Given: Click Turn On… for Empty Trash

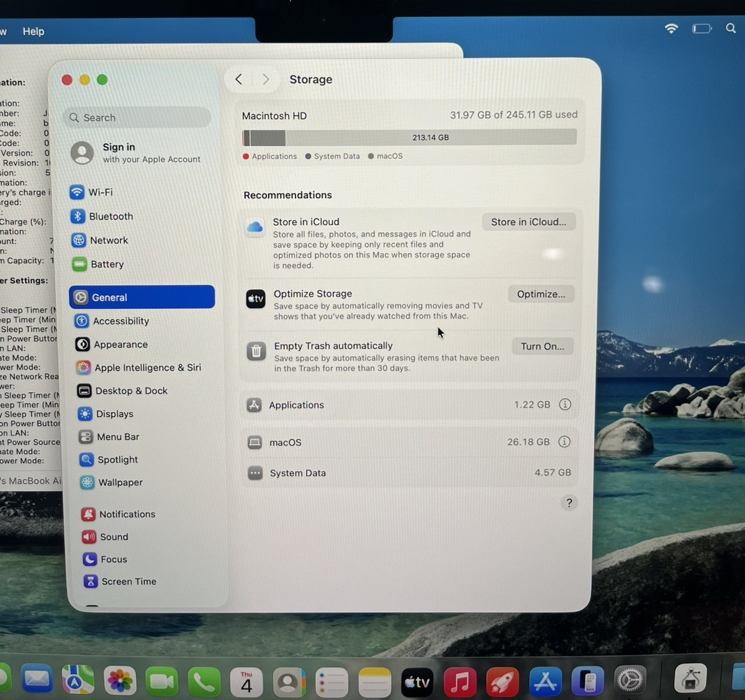Looking at the screenshot, I should point(543,346).
